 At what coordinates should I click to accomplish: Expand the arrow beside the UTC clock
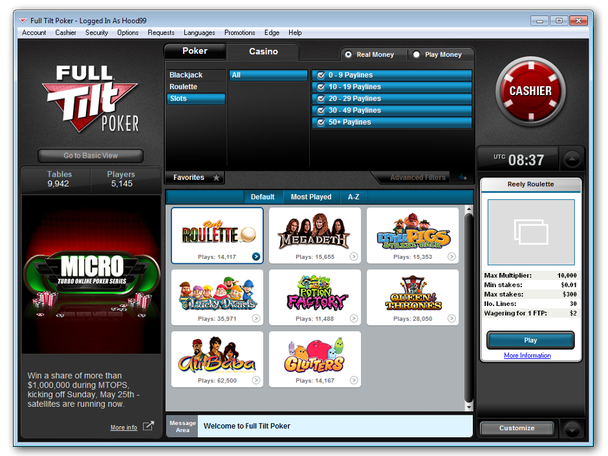click(572, 159)
